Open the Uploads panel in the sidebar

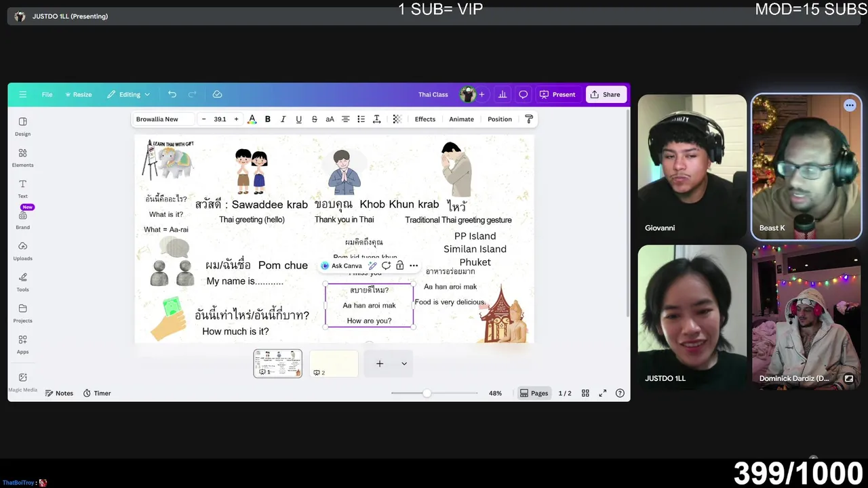click(22, 251)
